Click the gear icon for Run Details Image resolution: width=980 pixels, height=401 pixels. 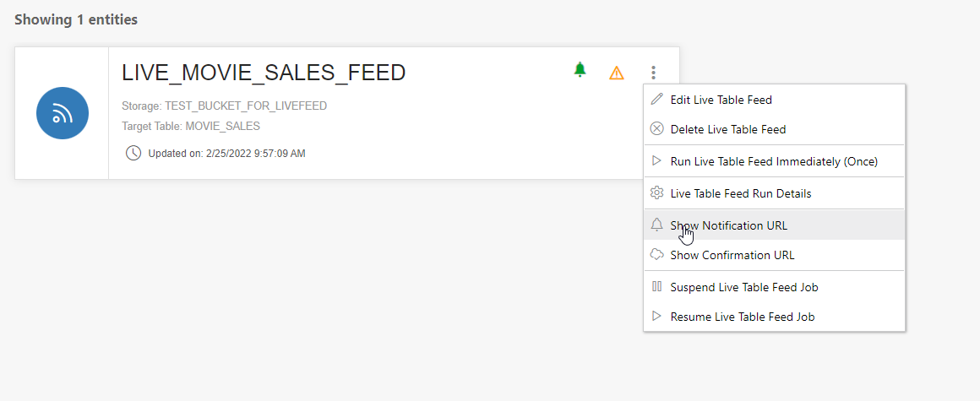click(x=657, y=193)
